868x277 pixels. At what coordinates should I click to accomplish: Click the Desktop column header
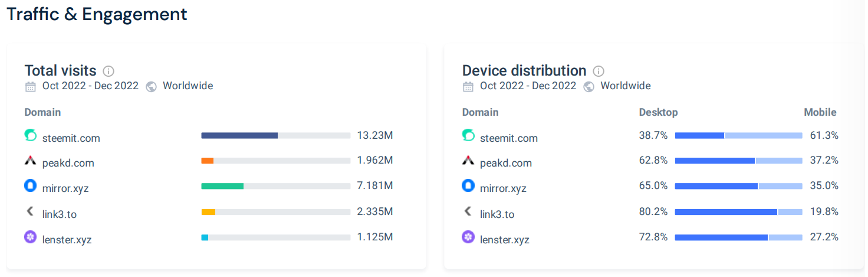[x=659, y=112]
